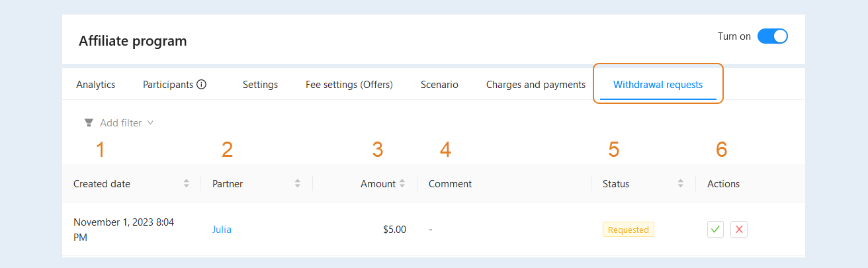Sort the Amount column using the arrows icon

pos(402,184)
